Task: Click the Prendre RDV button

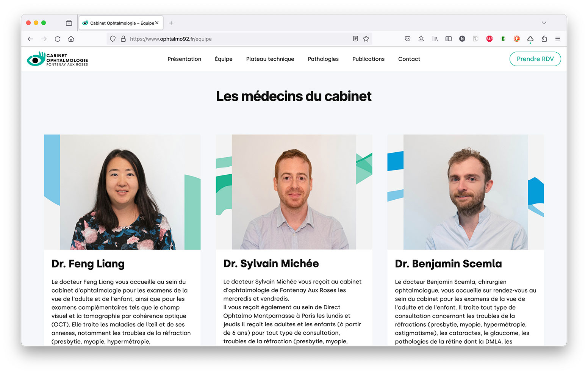Action: [535, 59]
